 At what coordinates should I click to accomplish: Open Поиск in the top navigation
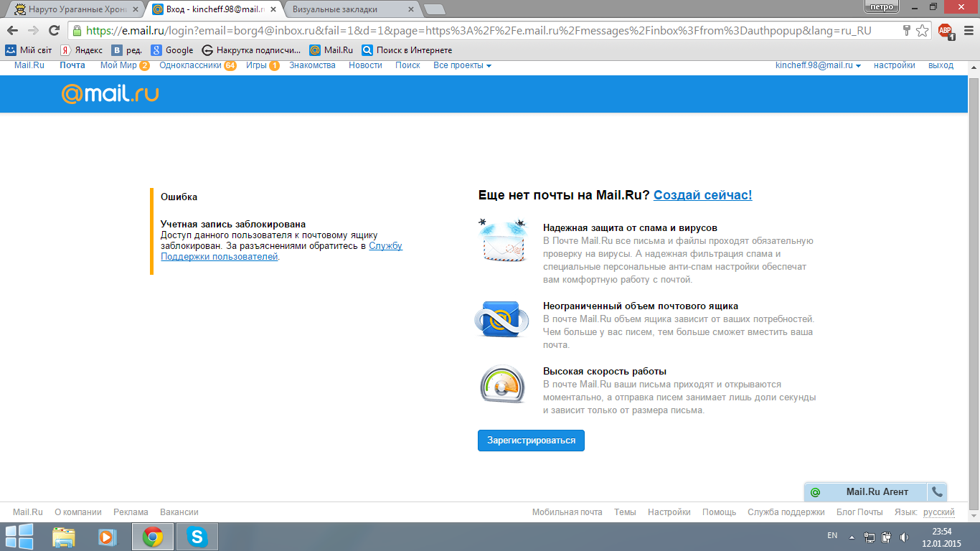(x=407, y=65)
